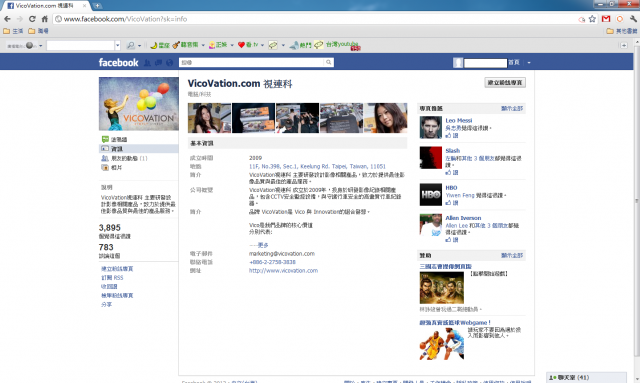Image resolution: width=640 pixels, height=383 pixels.
Task: Open the last face close-up photo
Action: coord(386,118)
